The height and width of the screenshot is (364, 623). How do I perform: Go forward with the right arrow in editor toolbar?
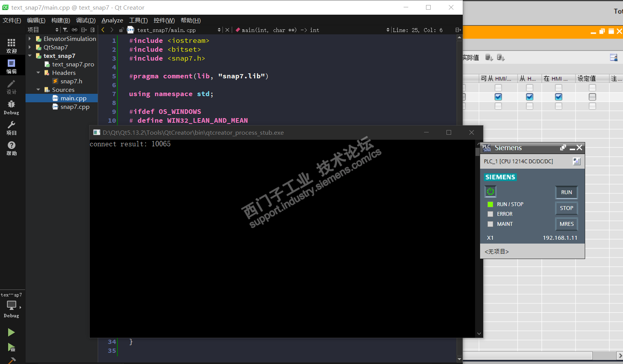pos(112,30)
